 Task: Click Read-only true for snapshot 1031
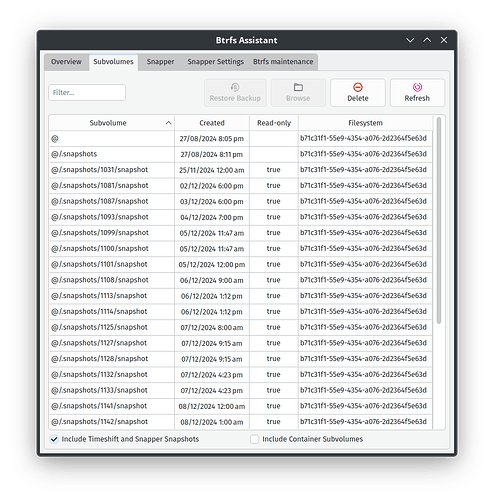coord(273,170)
